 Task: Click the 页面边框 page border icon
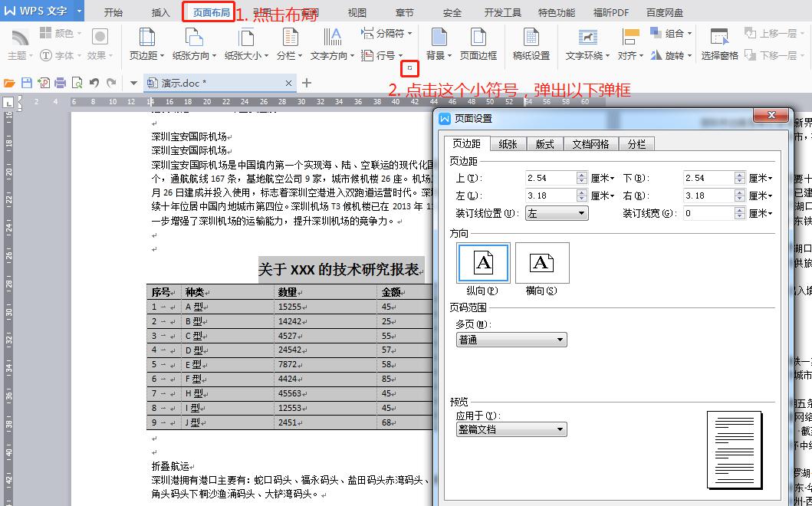478,38
